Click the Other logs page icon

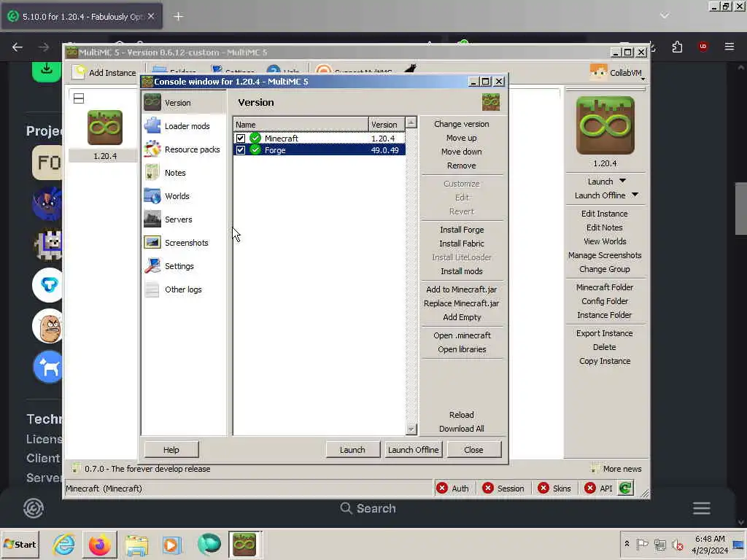pos(152,289)
